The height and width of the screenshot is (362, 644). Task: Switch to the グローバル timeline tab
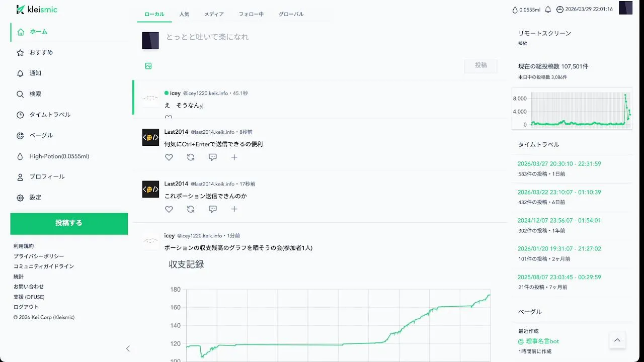coord(291,14)
